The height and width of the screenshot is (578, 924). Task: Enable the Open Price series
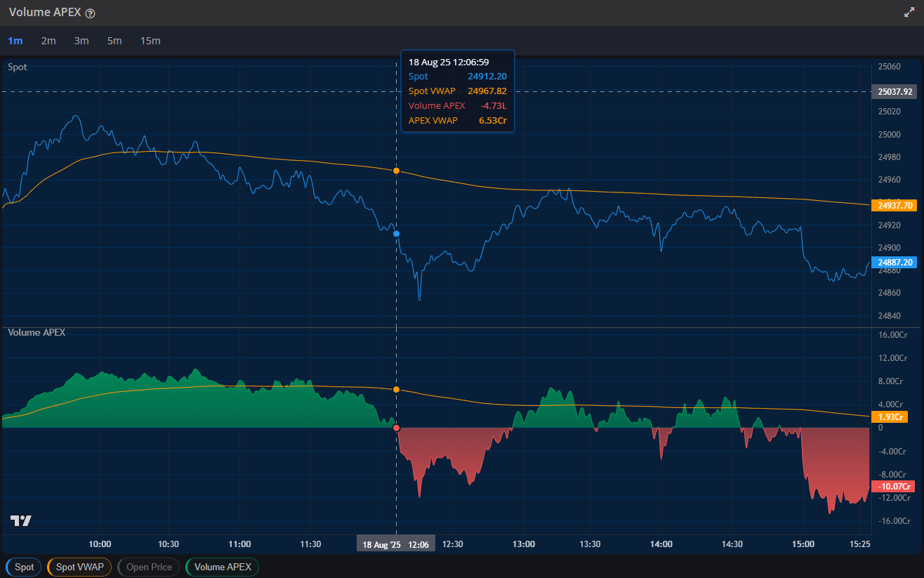149,567
